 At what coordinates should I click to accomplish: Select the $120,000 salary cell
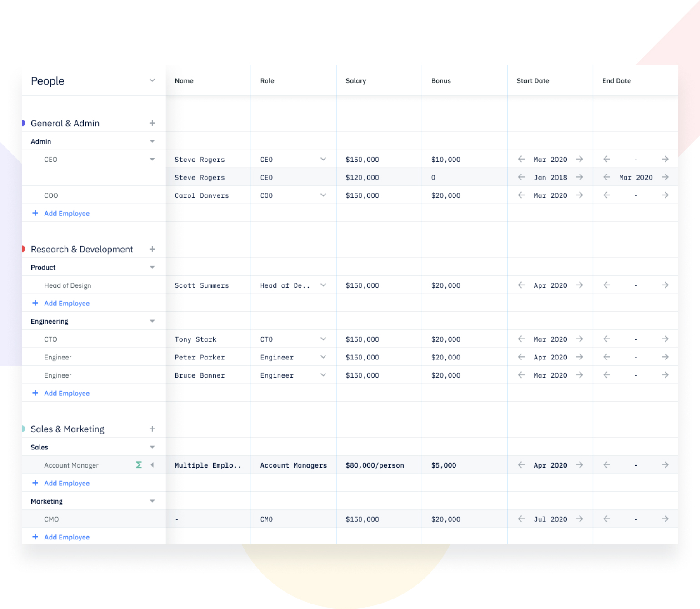(x=379, y=177)
